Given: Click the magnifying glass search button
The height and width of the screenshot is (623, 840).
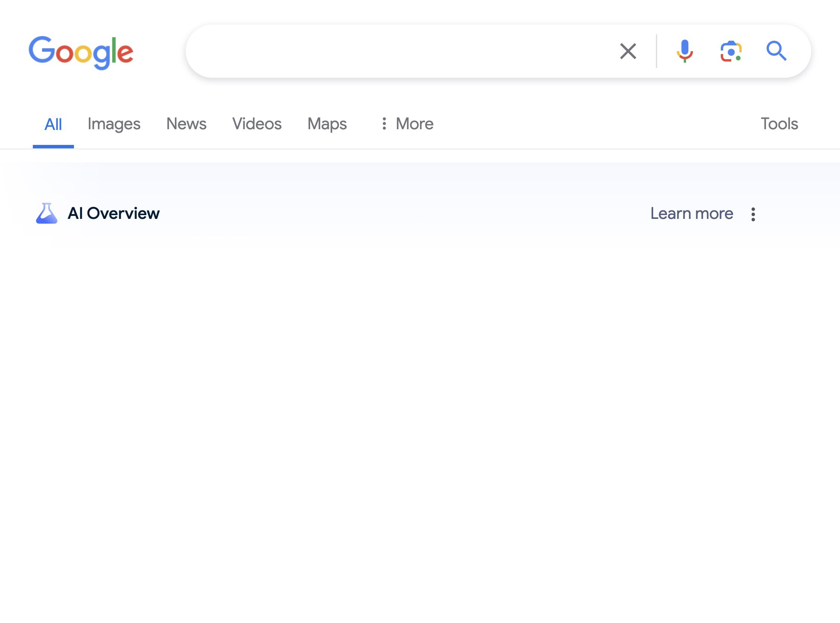Looking at the screenshot, I should [x=776, y=51].
